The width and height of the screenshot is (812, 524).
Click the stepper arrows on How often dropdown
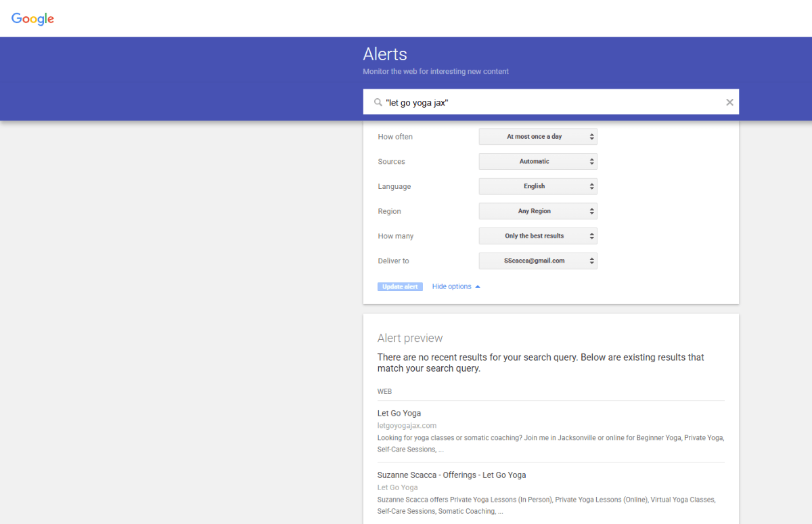click(x=591, y=136)
